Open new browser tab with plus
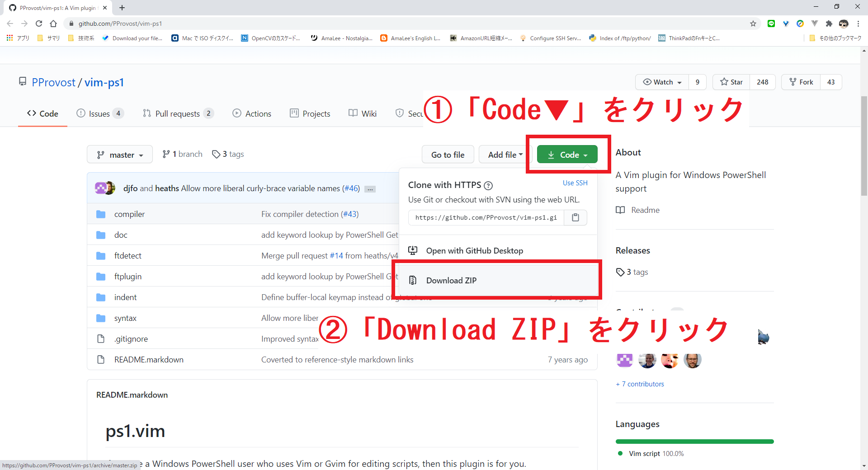The height and width of the screenshot is (470, 868). pyautogui.click(x=122, y=8)
